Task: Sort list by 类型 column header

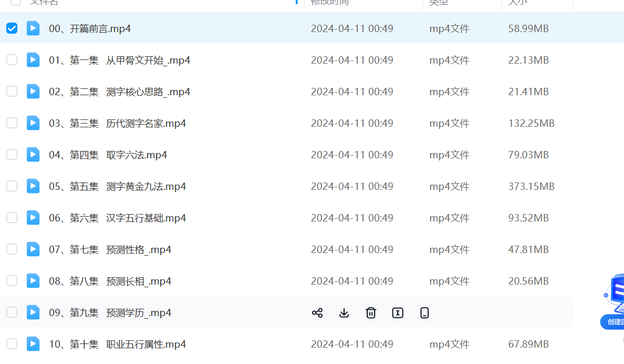Action: coord(438,3)
